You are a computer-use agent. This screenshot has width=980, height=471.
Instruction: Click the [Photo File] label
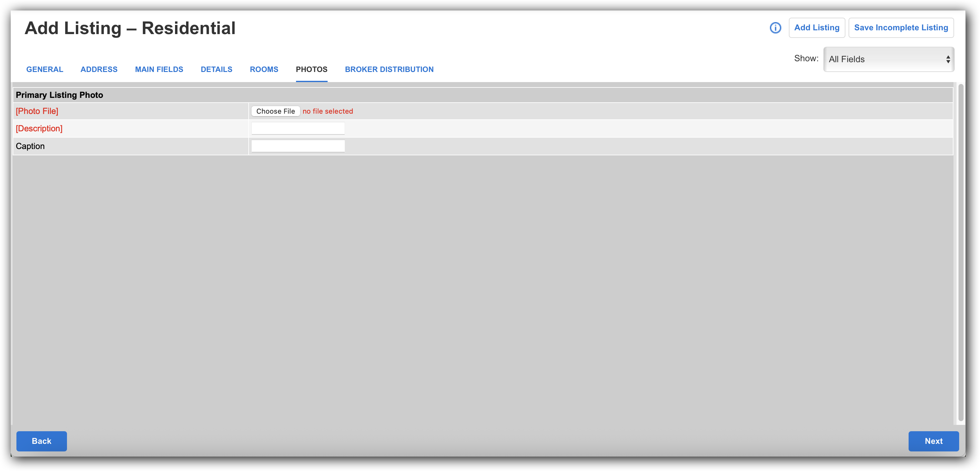tap(37, 111)
